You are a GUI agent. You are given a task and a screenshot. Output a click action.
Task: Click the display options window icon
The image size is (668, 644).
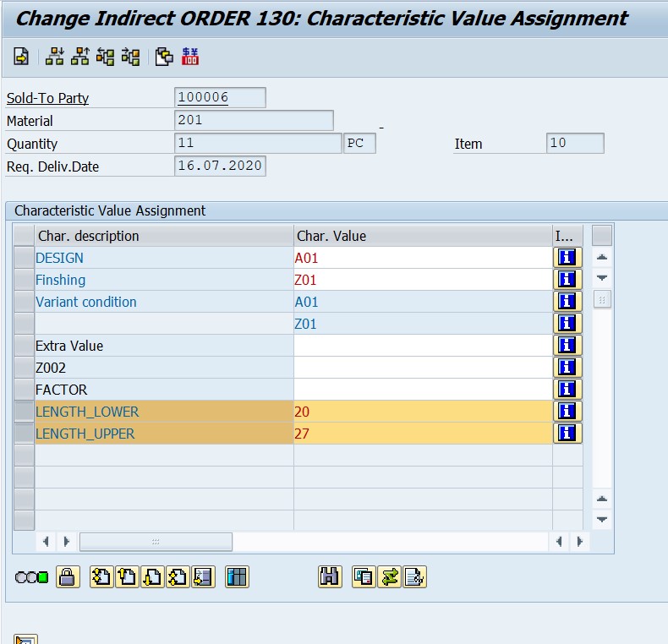(x=364, y=577)
